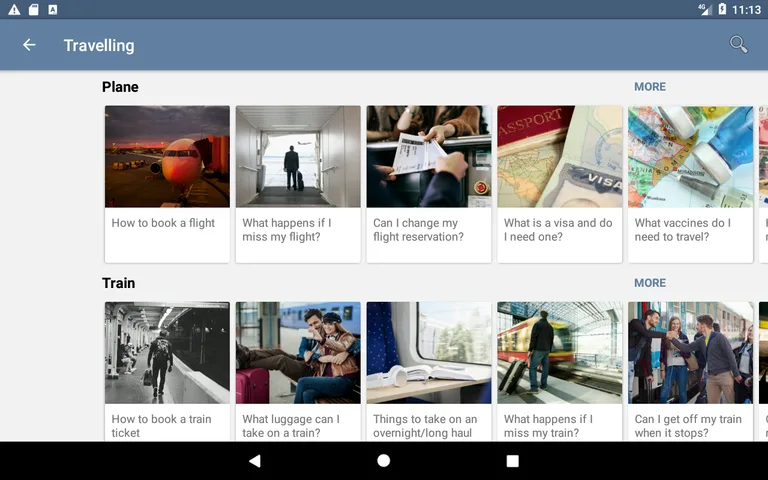Image resolution: width=768 pixels, height=480 pixels.
Task: Click the Plane section heading
Action: 120,87
